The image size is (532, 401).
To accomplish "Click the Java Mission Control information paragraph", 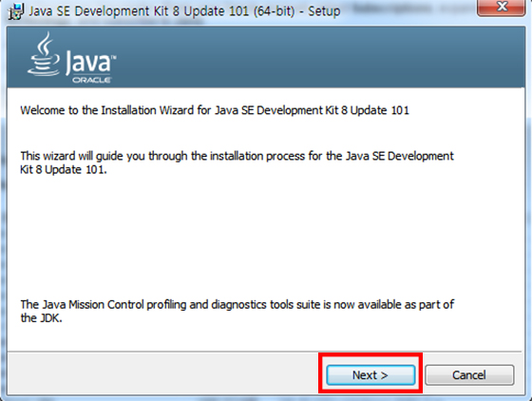I will point(237,311).
